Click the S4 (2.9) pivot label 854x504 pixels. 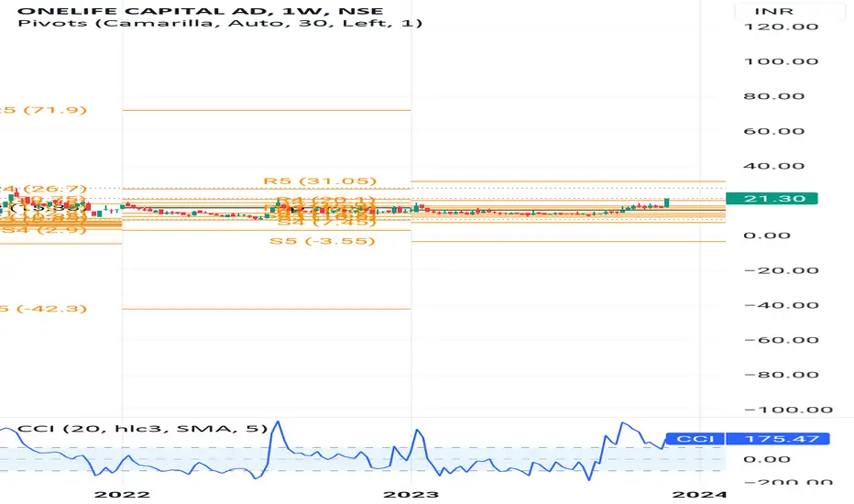(44, 229)
